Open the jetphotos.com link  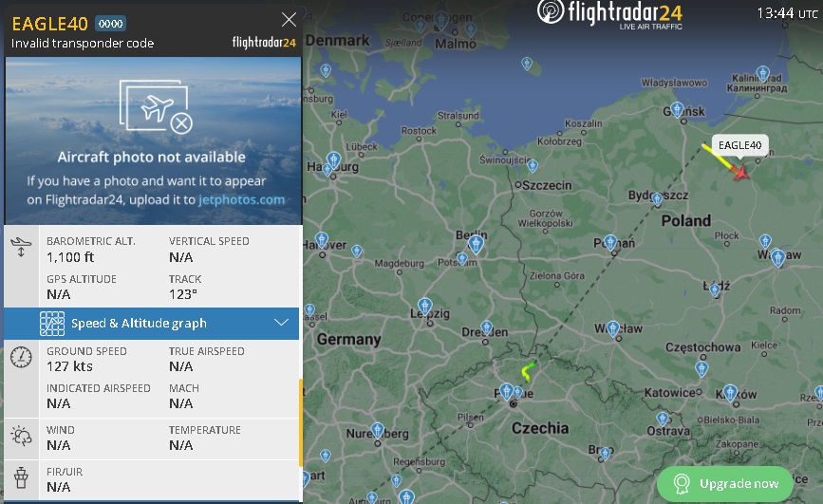(241, 199)
